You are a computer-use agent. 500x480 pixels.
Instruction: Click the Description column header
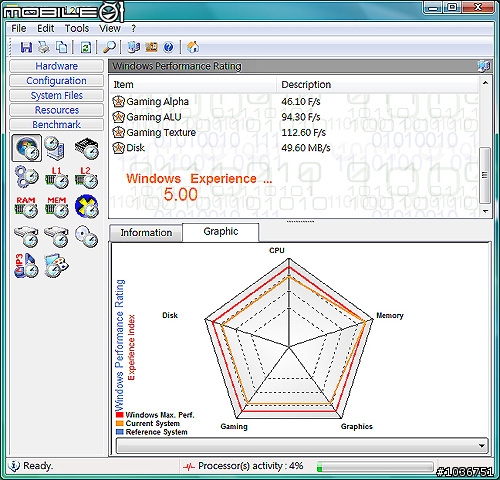pyautogui.click(x=378, y=84)
